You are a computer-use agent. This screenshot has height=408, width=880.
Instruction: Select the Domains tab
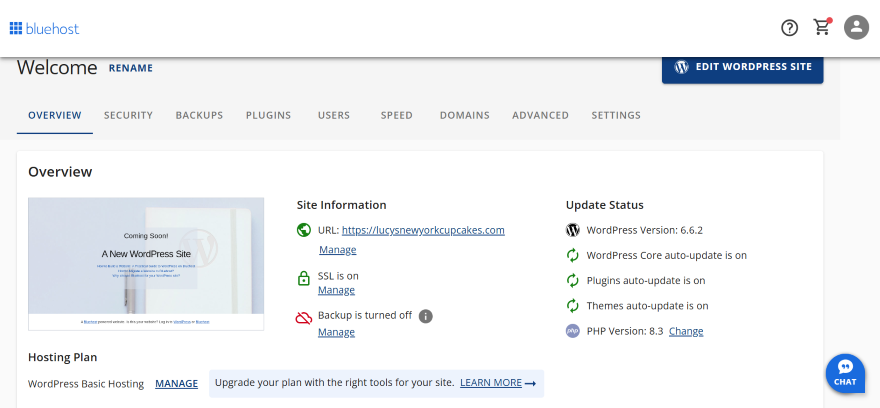(465, 116)
